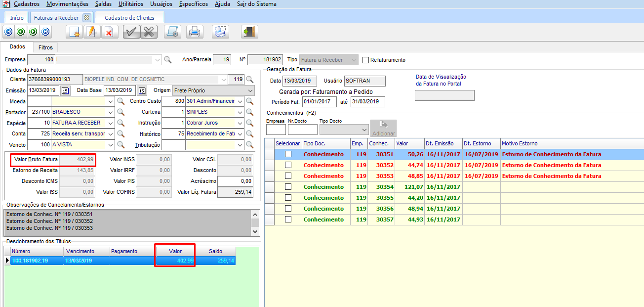
Task: Go to the first record
Action: pyautogui.click(x=8, y=32)
